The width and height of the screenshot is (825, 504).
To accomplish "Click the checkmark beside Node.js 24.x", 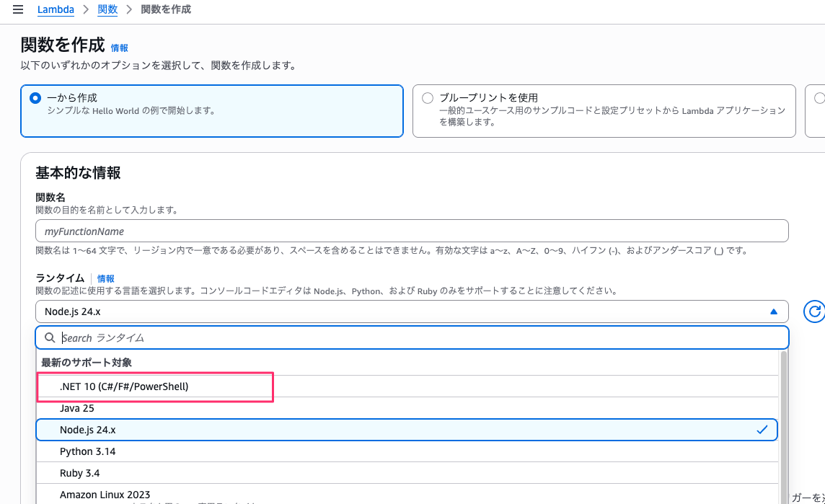I will pyautogui.click(x=762, y=430).
